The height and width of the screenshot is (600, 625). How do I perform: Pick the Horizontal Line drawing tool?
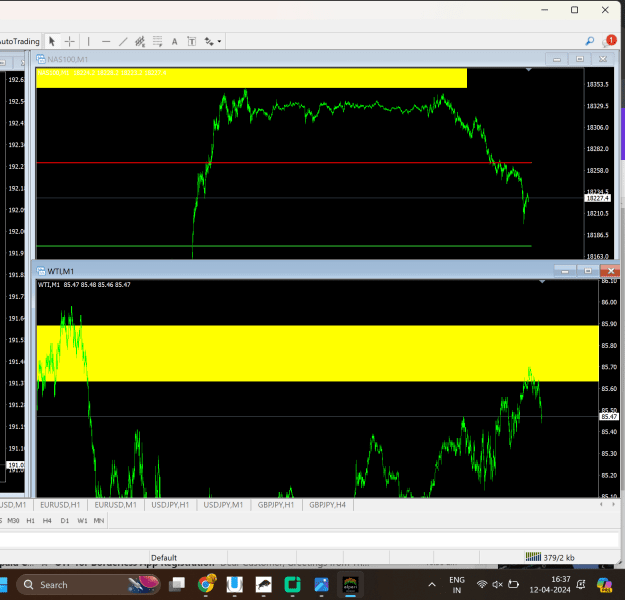pos(106,41)
